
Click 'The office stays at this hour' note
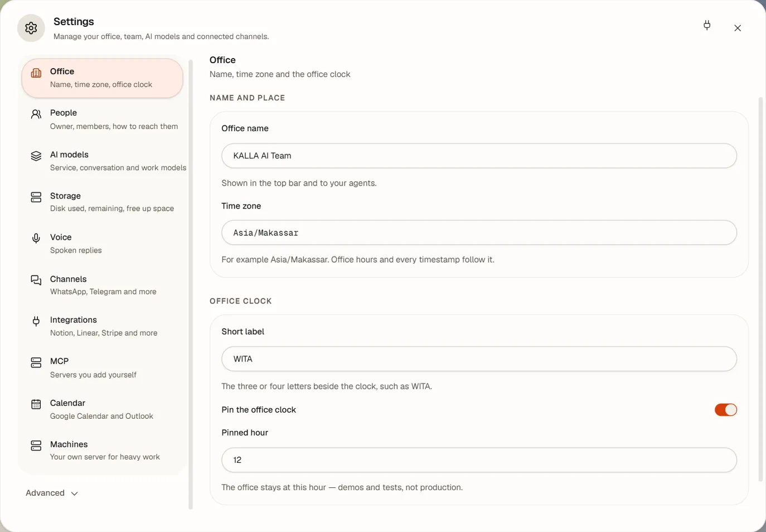click(342, 487)
